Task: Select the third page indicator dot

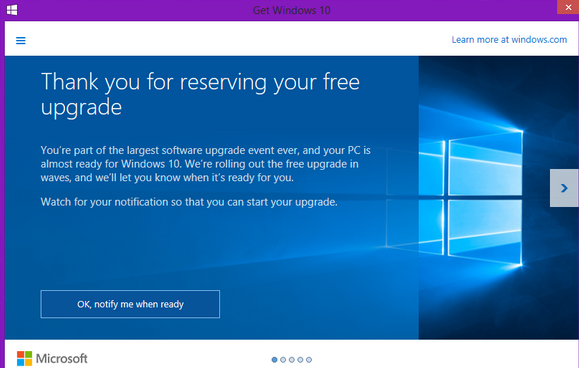Action: [292, 360]
